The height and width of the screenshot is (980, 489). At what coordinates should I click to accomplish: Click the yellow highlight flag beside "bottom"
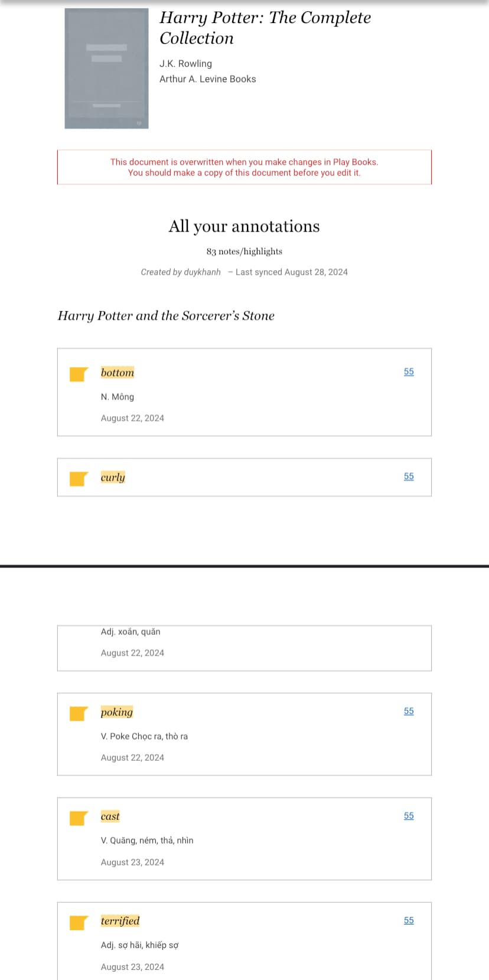point(79,374)
